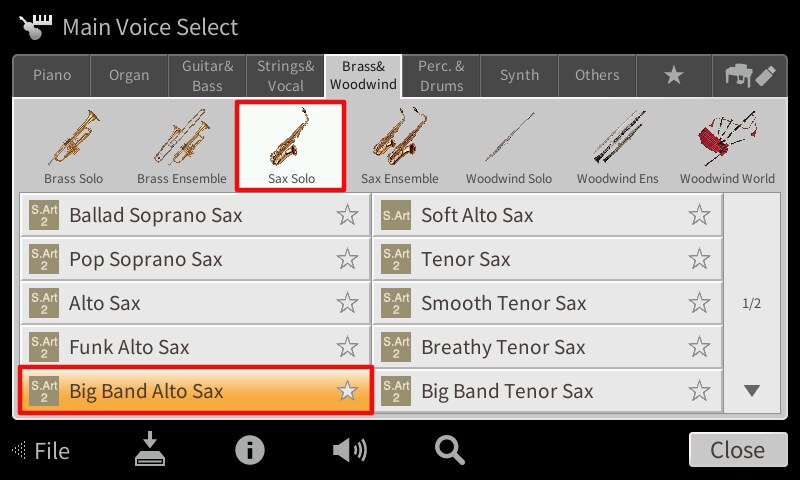Click the voice information icon
Screen dimensions: 800x480
tap(249, 450)
